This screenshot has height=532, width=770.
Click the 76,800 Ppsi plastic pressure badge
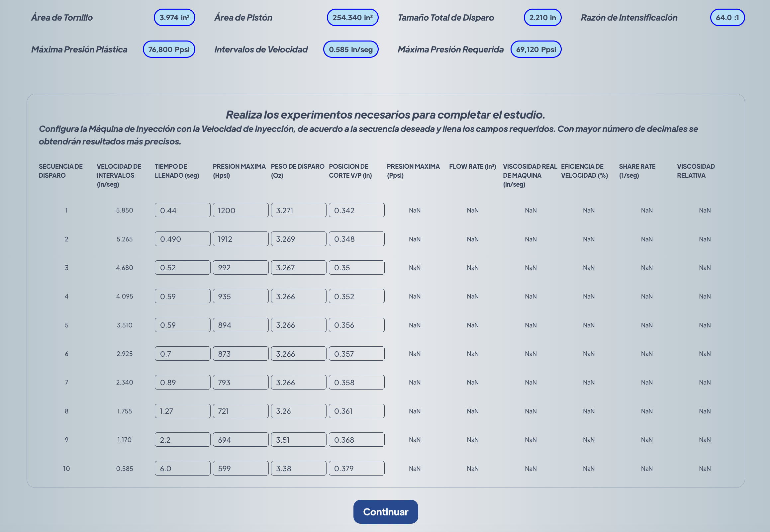(x=169, y=49)
